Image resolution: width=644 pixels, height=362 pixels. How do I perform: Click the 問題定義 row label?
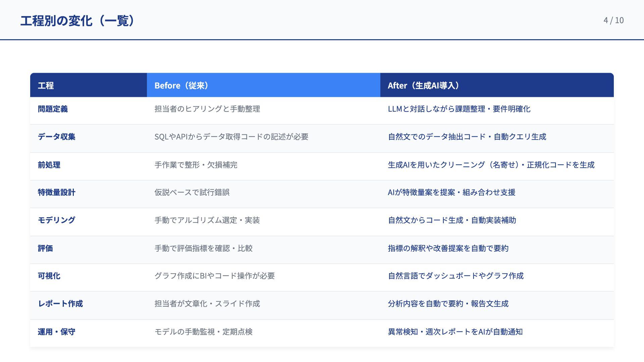click(53, 109)
